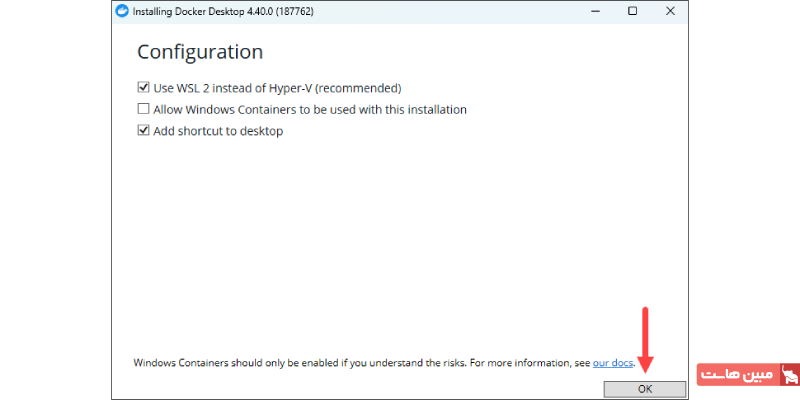Click 'Allow Windows Containers' label text
This screenshot has width=800, height=400.
click(310, 109)
